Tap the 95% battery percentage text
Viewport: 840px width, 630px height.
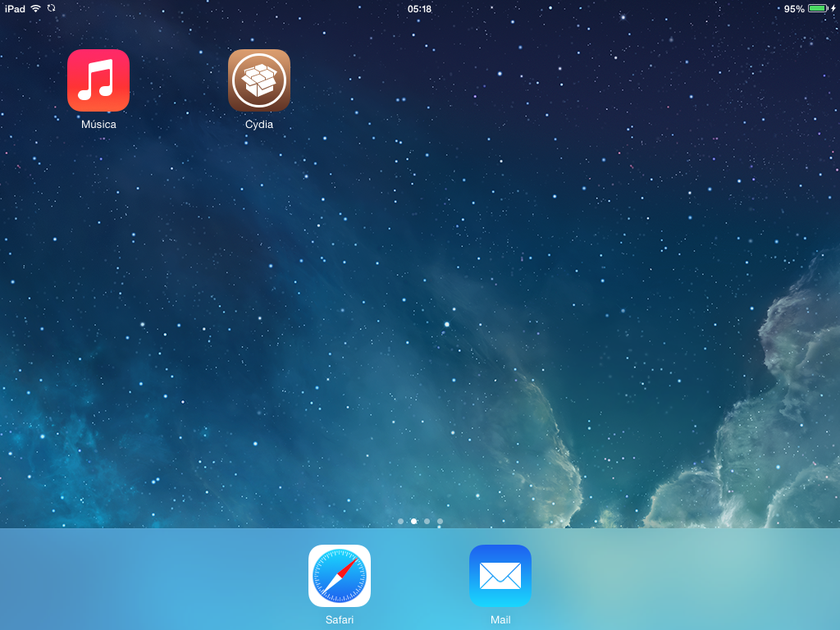tap(794, 9)
